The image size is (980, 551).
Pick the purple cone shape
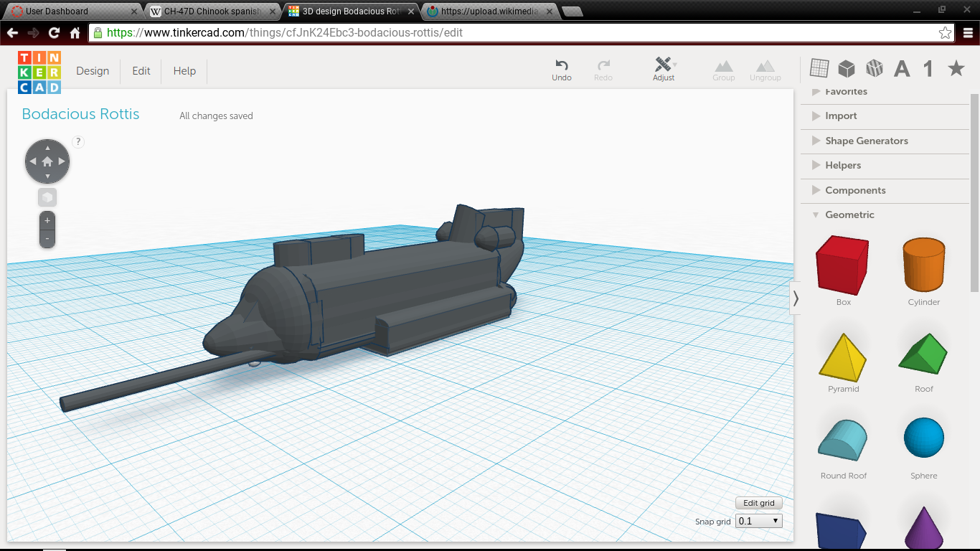924,527
